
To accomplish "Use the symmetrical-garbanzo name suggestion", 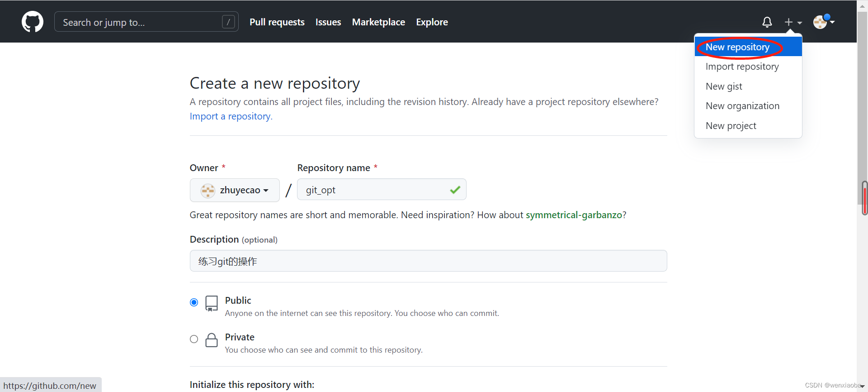I will click(574, 215).
